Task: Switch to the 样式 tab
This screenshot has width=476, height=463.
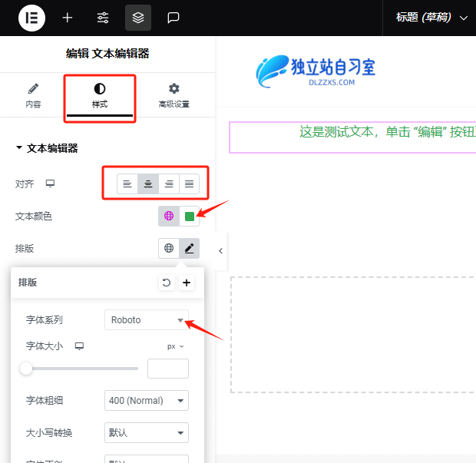Action: coord(100,96)
